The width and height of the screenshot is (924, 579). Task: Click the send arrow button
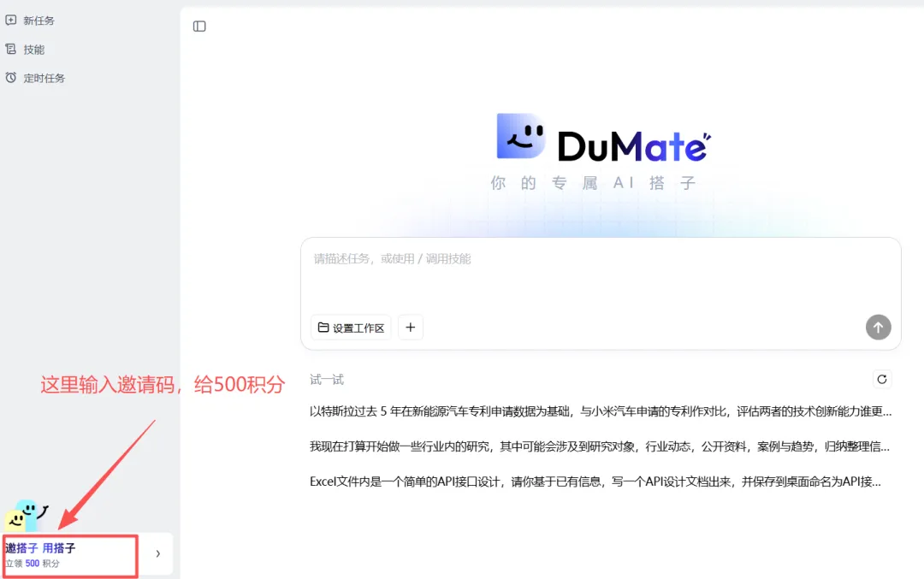(x=878, y=327)
